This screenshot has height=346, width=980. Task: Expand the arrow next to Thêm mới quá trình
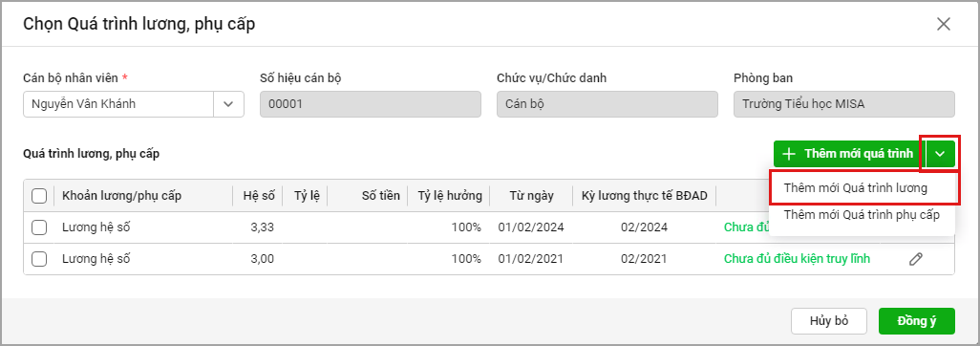939,154
